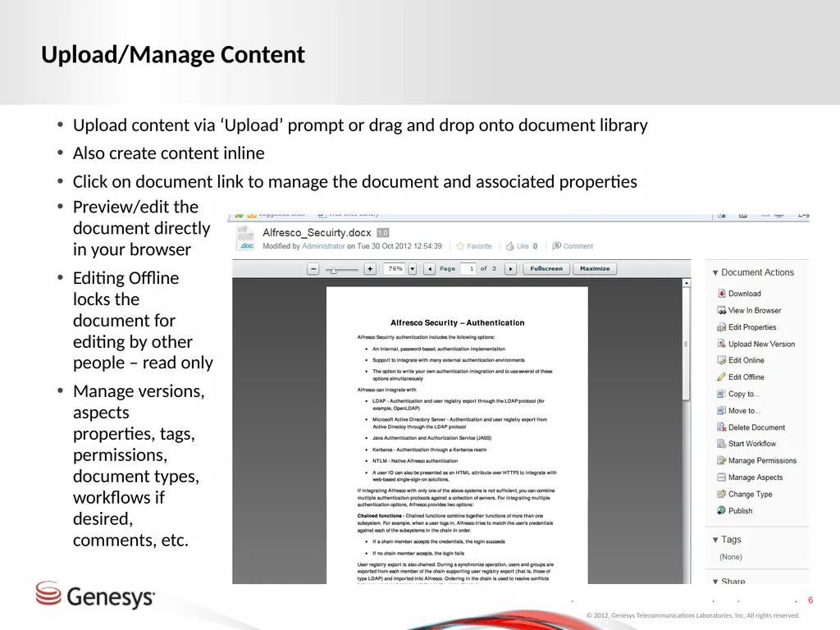Select Manage Aspects action
The height and width of the screenshot is (630, 840).
756,477
